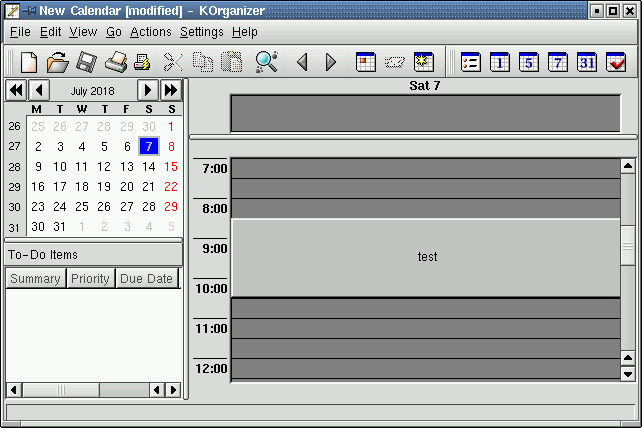The image size is (642, 428).
Task: Switch to Month view icon showing 31
Action: pyautogui.click(x=587, y=62)
